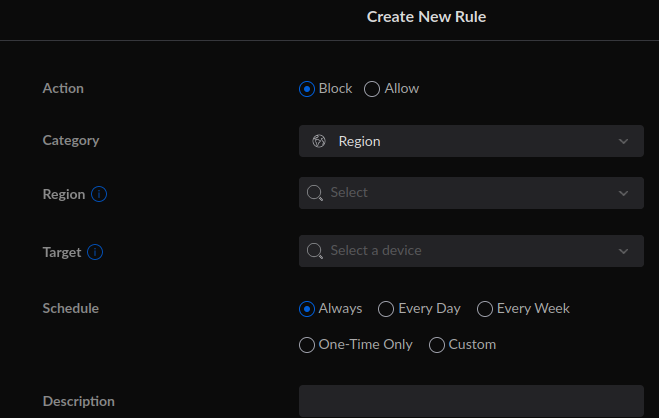
Task: Click the search icon in Region field
Action: pos(315,193)
